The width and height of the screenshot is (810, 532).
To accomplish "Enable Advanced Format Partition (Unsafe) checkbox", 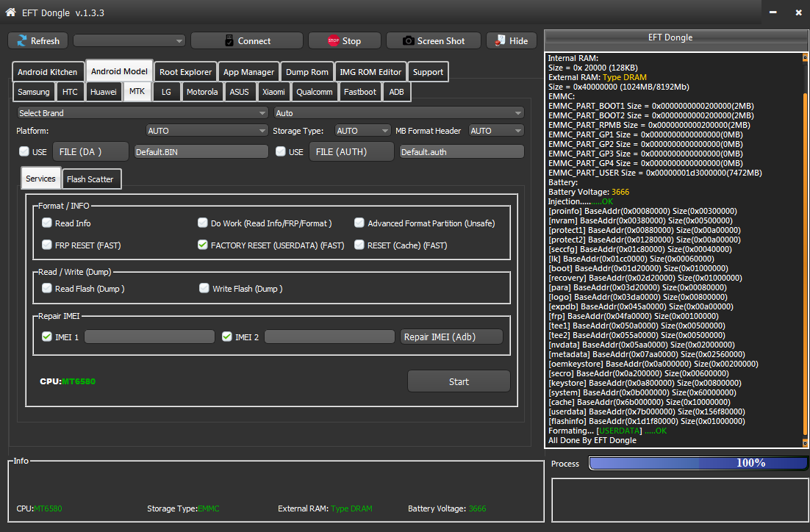I will [359, 223].
